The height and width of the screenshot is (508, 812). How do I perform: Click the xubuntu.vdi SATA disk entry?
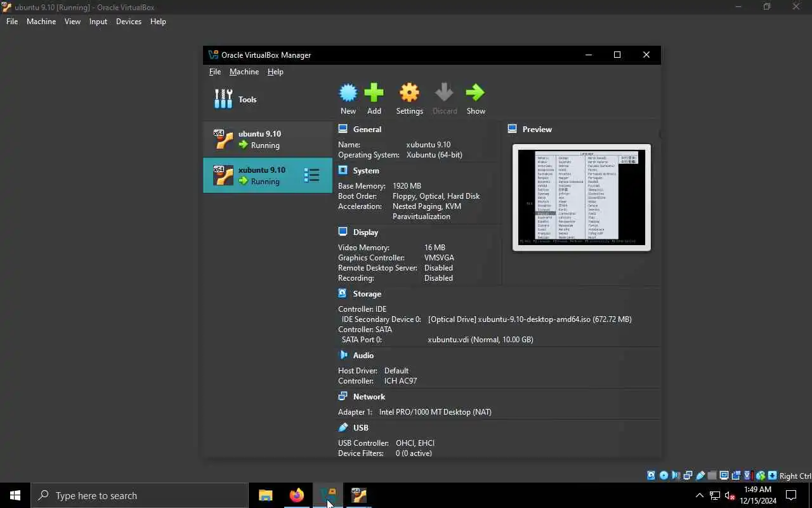[x=480, y=340]
